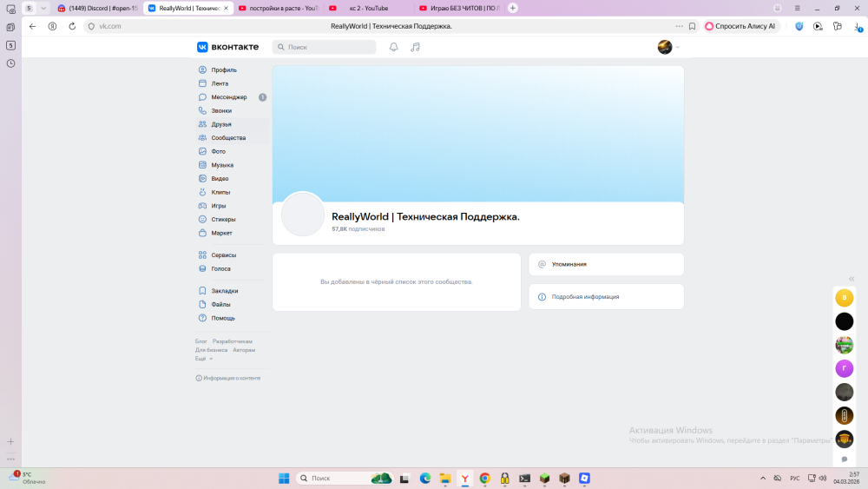Open File Explorer from the taskbar
Image resolution: width=868 pixels, height=489 pixels.
point(445,479)
